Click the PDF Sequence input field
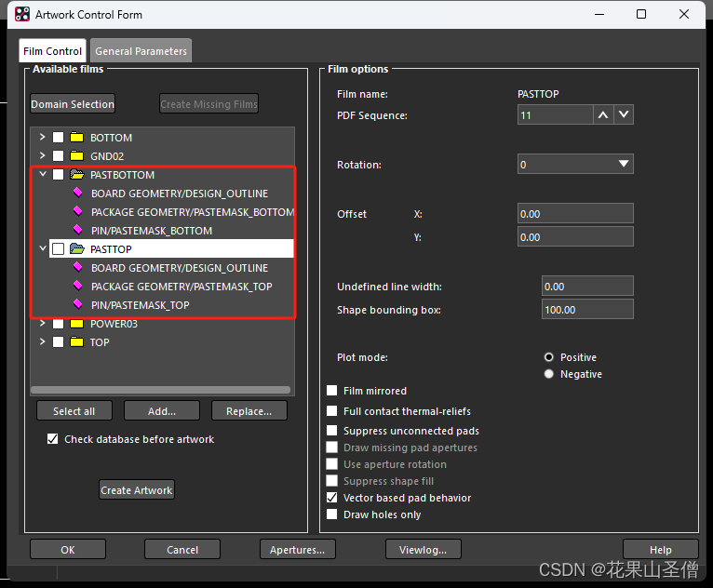Image resolution: width=713 pixels, height=588 pixels. point(555,115)
